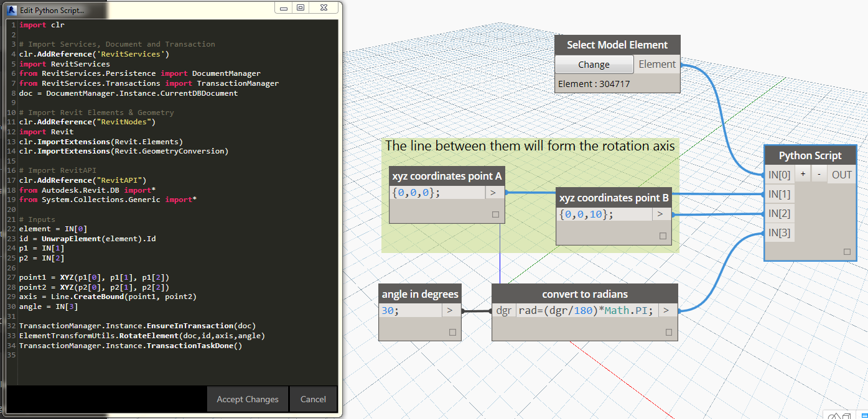868x419 pixels.
Task: Toggle preview square on convert to radians node
Action: coord(669,332)
